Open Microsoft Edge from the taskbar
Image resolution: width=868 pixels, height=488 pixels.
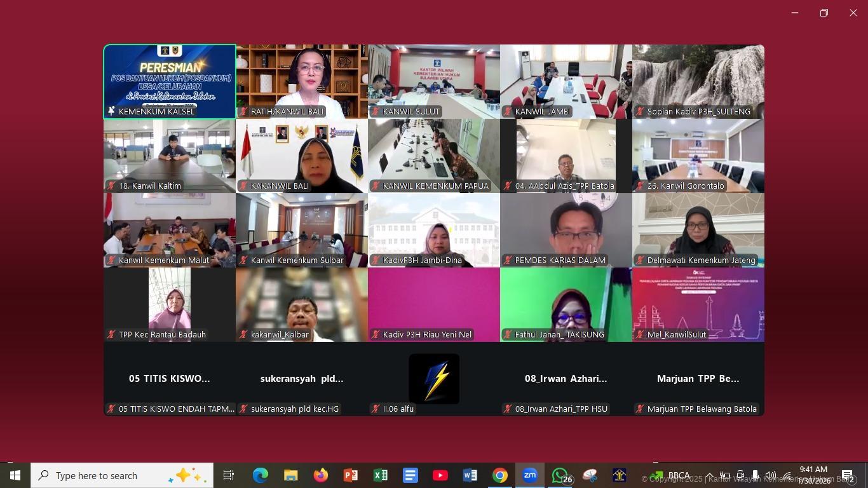[260, 475]
